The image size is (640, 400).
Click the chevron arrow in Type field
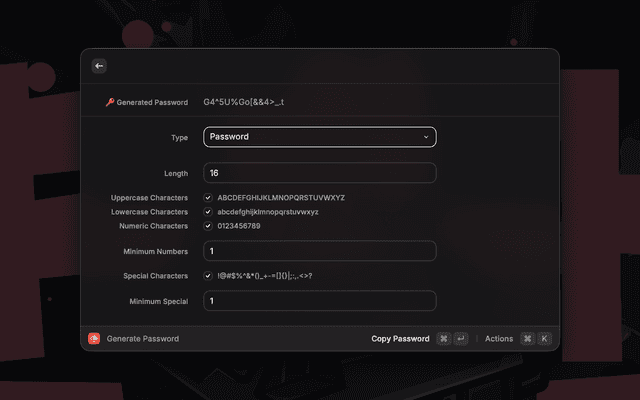[x=426, y=137]
